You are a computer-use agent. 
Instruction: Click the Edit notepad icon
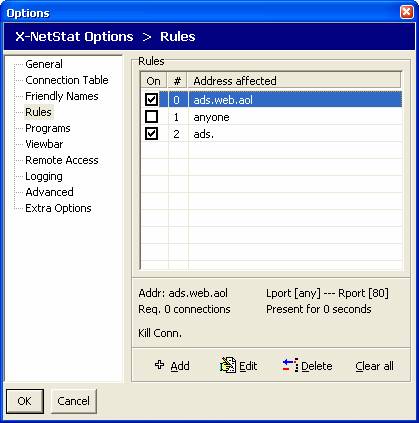tap(228, 365)
